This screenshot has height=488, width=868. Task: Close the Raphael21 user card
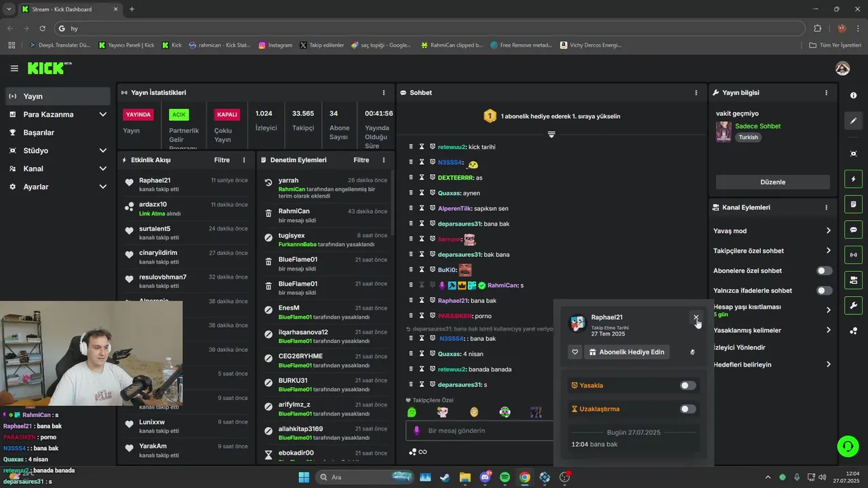coord(696,317)
